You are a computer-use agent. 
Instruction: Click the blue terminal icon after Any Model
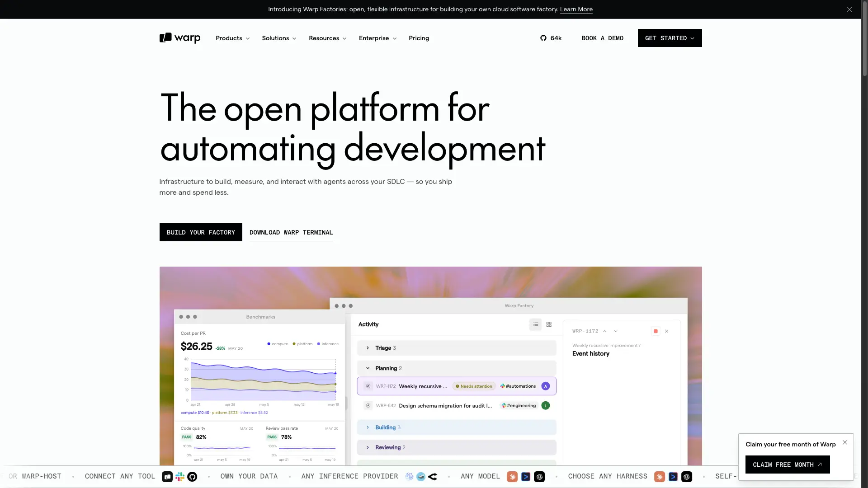tap(526, 477)
